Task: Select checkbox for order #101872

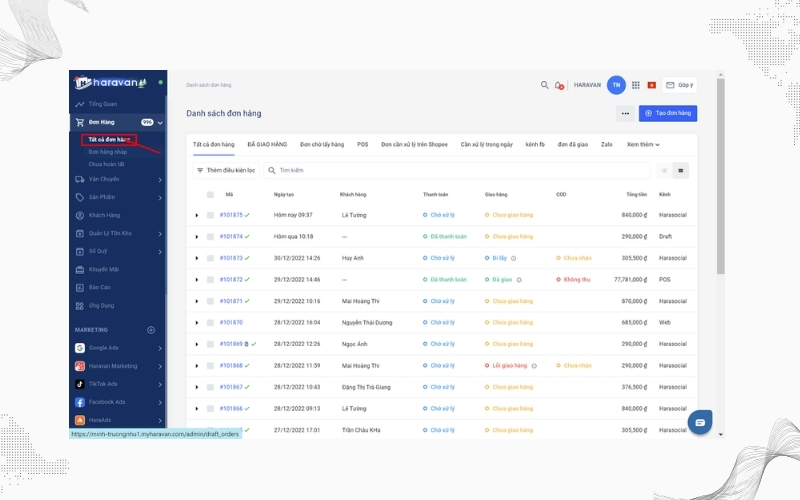Action: click(x=210, y=280)
